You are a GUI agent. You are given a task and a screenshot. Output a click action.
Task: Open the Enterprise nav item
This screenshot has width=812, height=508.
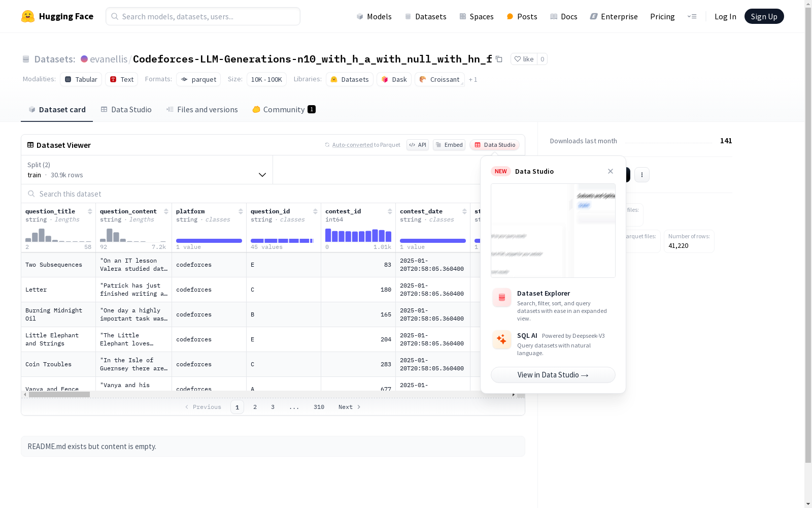pyautogui.click(x=614, y=16)
